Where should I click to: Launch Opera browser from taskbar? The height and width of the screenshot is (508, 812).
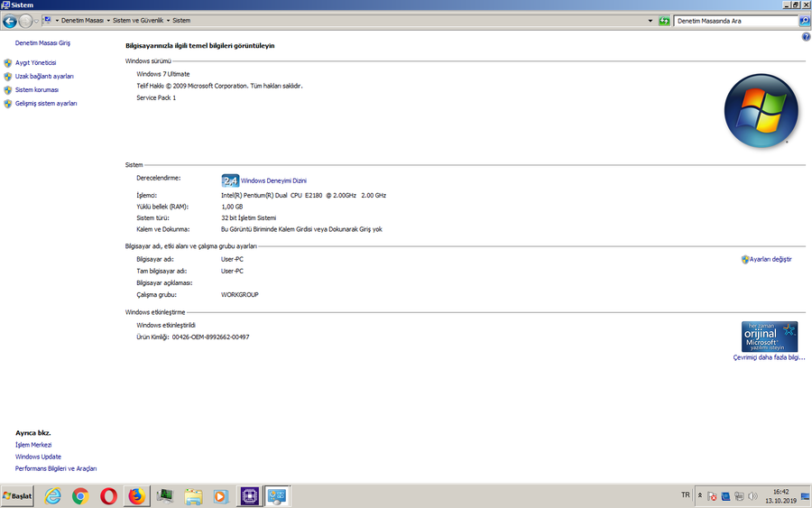[x=108, y=496]
